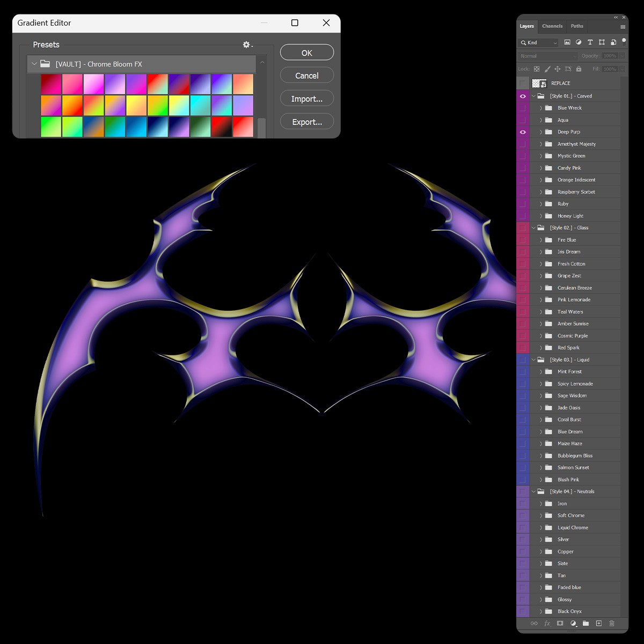
Task: Click the lock position icon
Action: 558,69
